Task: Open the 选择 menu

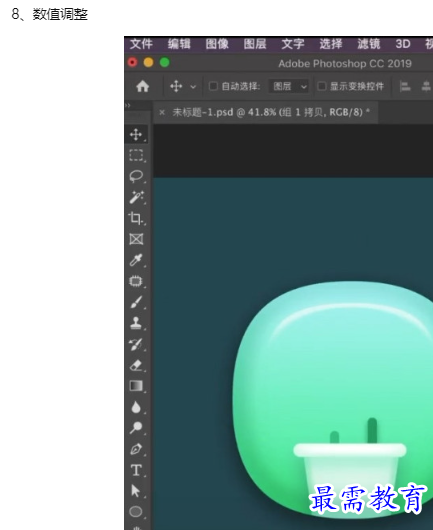Action: (331, 44)
